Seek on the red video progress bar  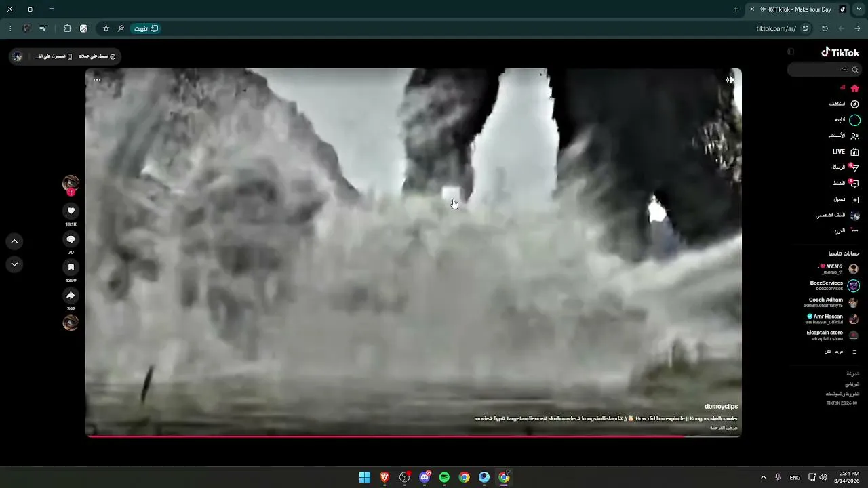[x=413, y=436]
